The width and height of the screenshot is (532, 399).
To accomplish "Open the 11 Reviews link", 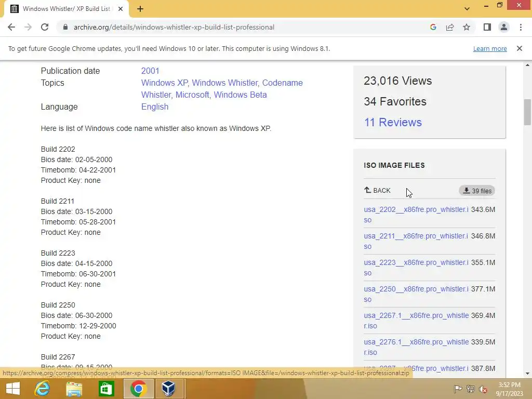I will (393, 122).
